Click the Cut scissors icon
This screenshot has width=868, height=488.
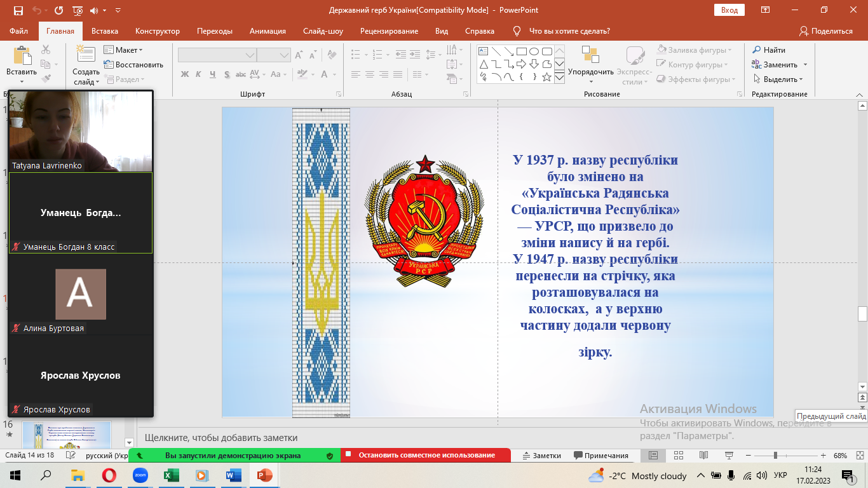46,50
